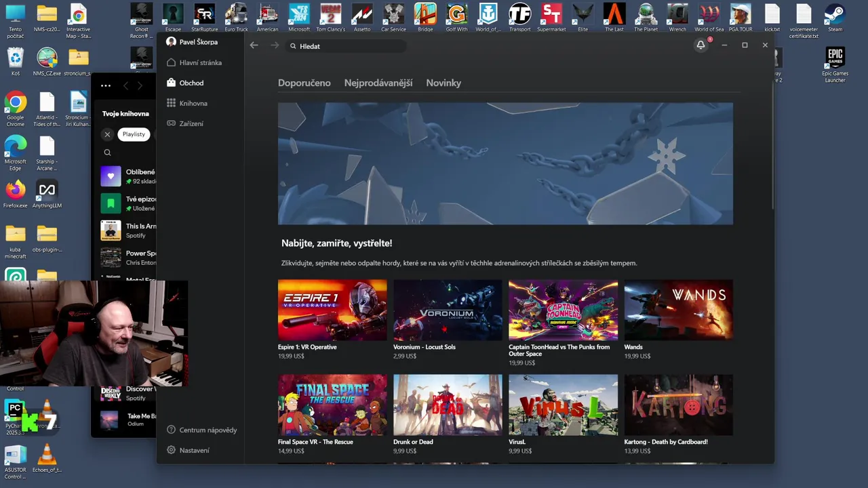The height and width of the screenshot is (488, 868).
Task: Switch to the Novinky tab
Action: [x=443, y=83]
